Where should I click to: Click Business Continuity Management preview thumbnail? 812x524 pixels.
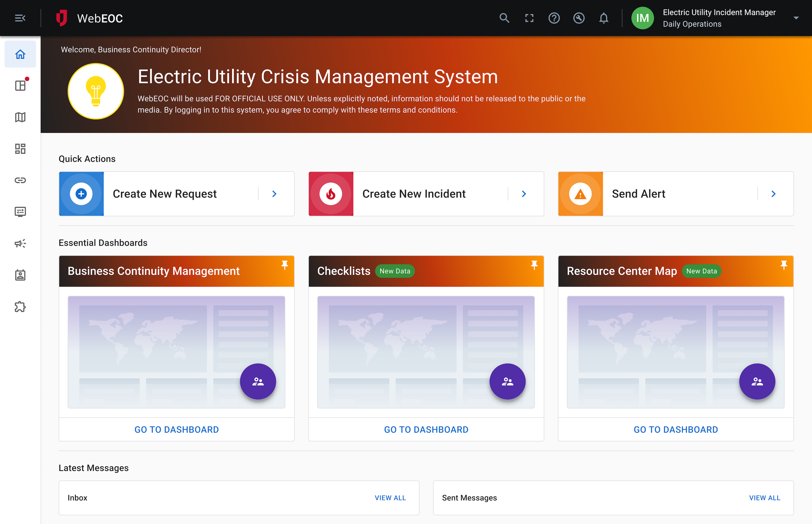tap(176, 352)
